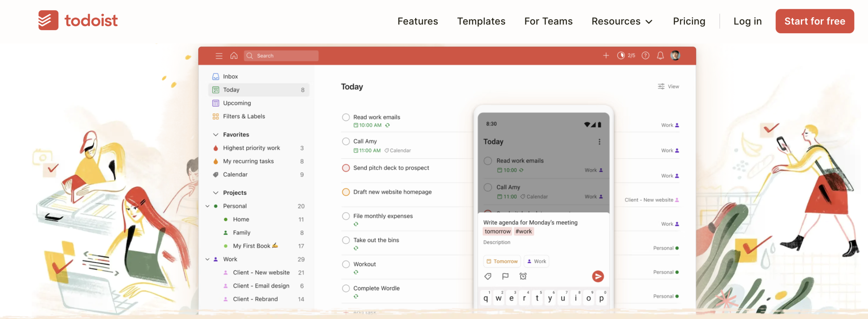Click the three-dot menu in phone mockup
Viewport: 868px width, 319px height.
(x=599, y=142)
